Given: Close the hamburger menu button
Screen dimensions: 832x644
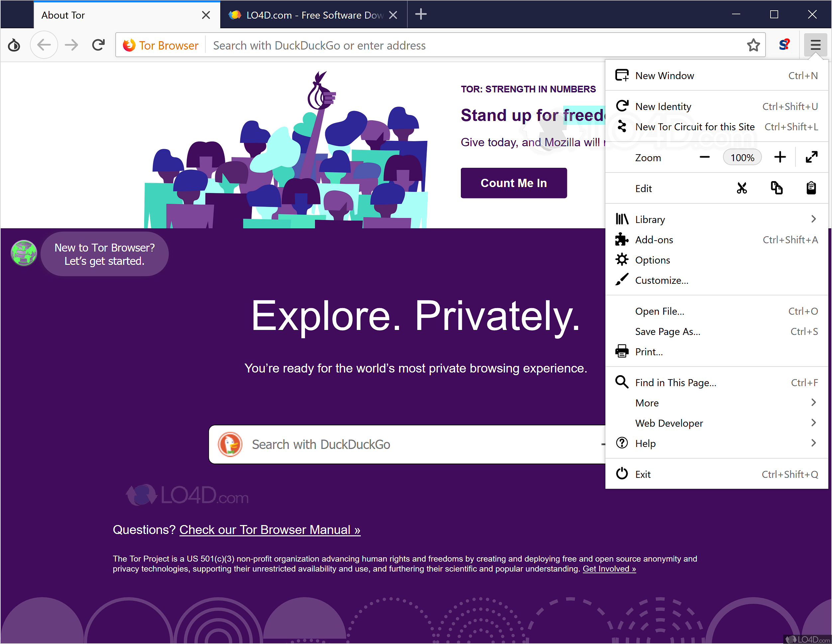Looking at the screenshot, I should pos(815,45).
